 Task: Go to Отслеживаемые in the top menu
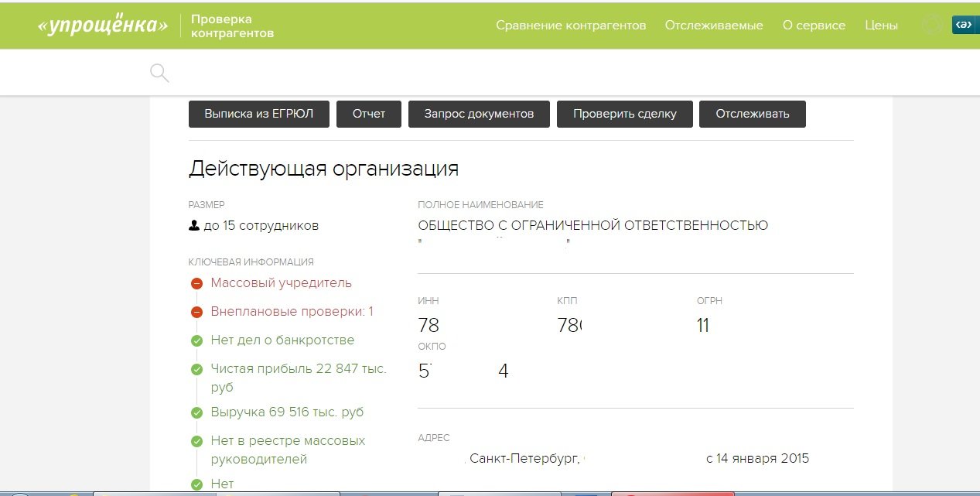(x=714, y=26)
